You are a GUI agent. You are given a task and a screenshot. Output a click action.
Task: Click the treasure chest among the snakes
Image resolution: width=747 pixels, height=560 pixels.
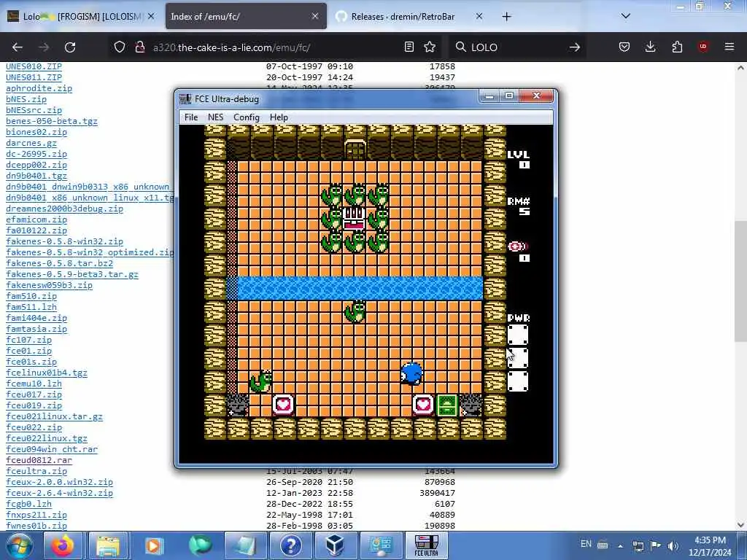click(x=355, y=219)
